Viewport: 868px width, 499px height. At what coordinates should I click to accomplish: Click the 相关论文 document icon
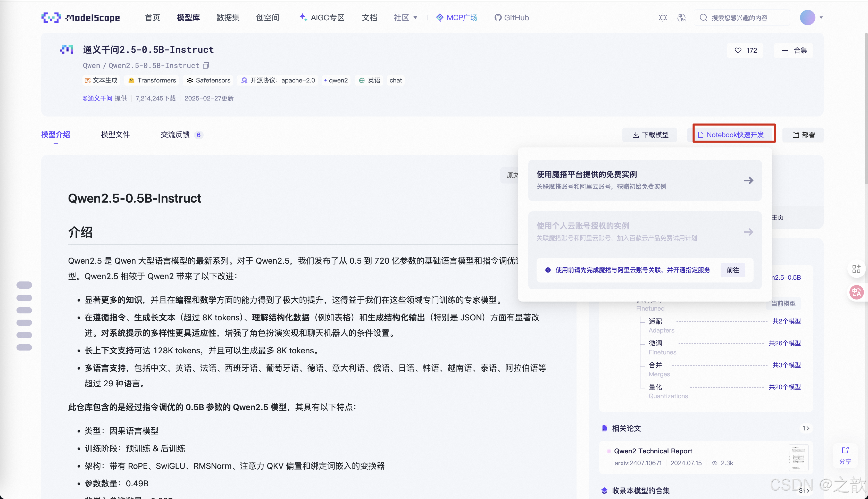click(605, 428)
